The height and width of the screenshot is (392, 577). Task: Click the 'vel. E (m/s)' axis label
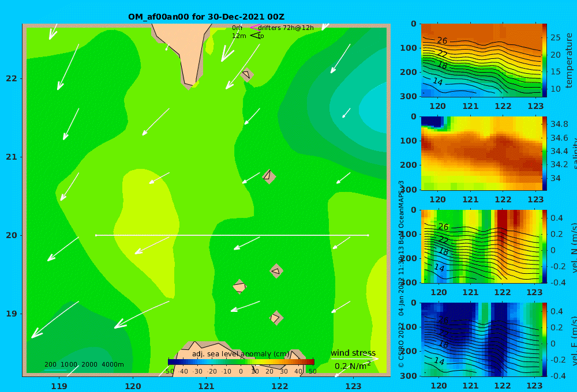574,341
